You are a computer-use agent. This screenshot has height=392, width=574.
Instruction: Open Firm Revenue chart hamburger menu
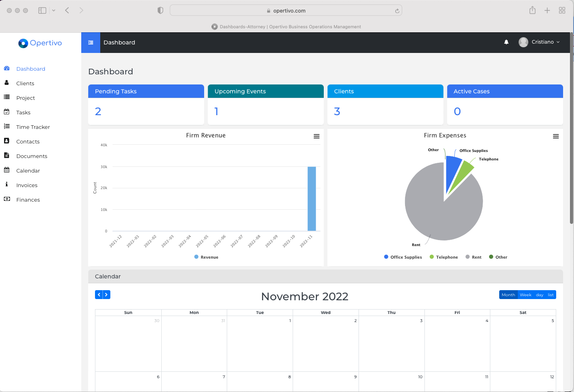(x=317, y=137)
